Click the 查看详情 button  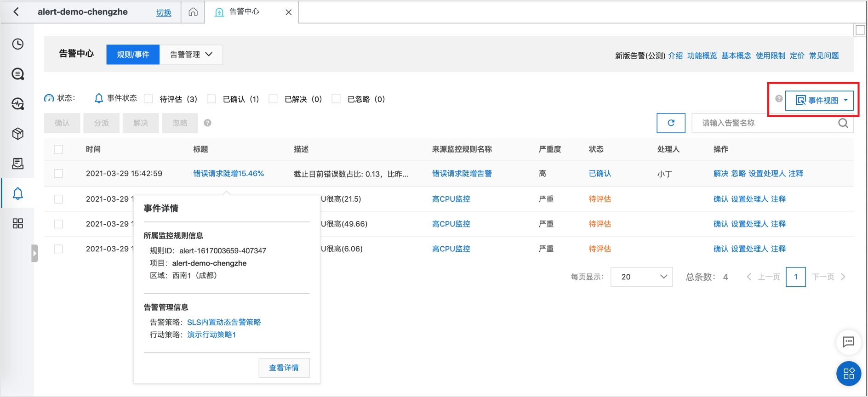[x=284, y=368]
